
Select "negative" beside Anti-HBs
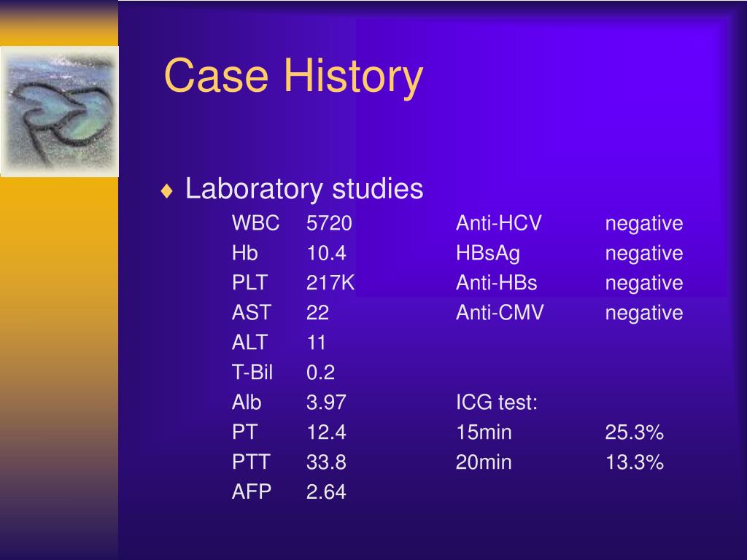644,284
